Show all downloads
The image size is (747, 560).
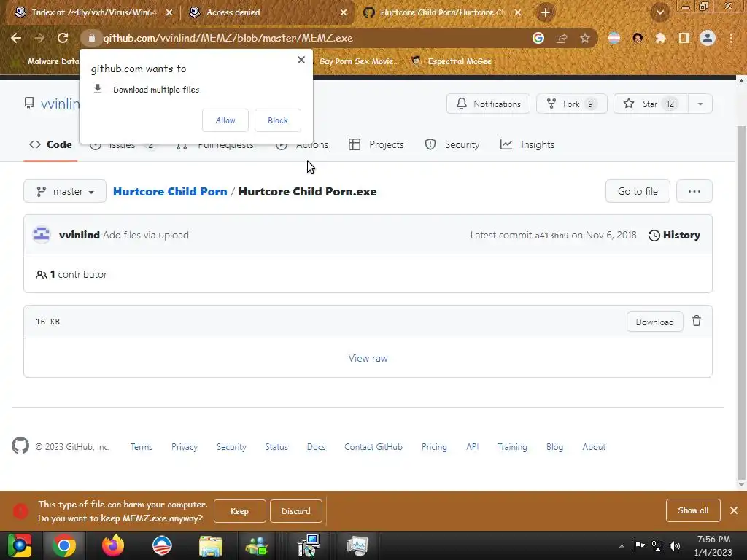click(693, 510)
